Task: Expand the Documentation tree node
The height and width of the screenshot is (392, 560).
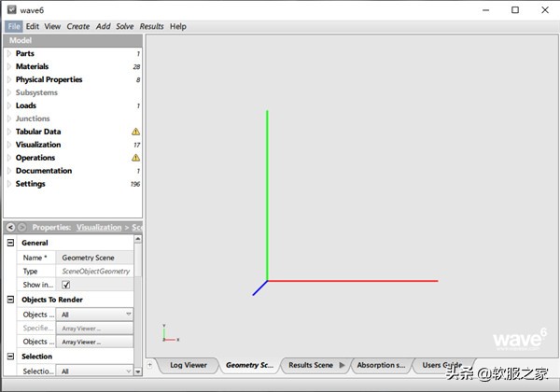Action: pyautogui.click(x=9, y=171)
